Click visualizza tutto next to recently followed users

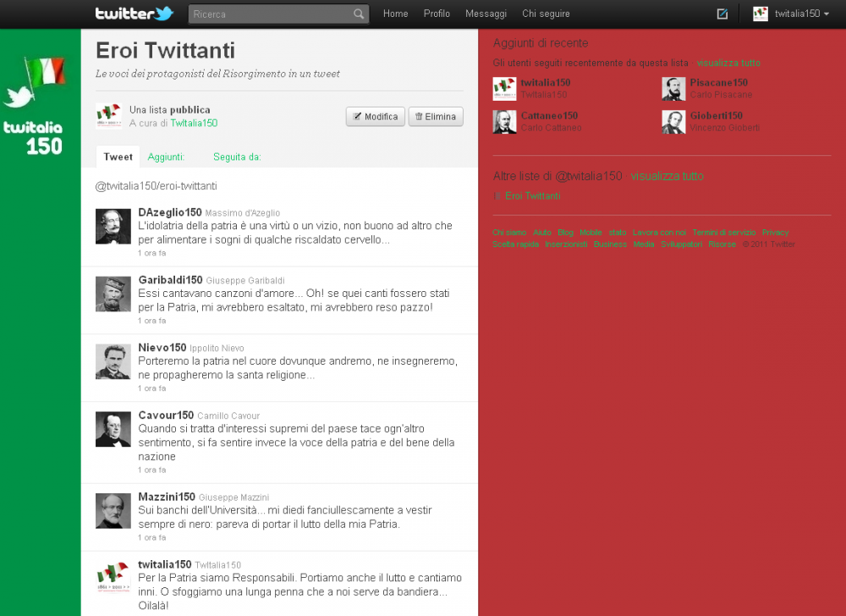tap(728, 63)
